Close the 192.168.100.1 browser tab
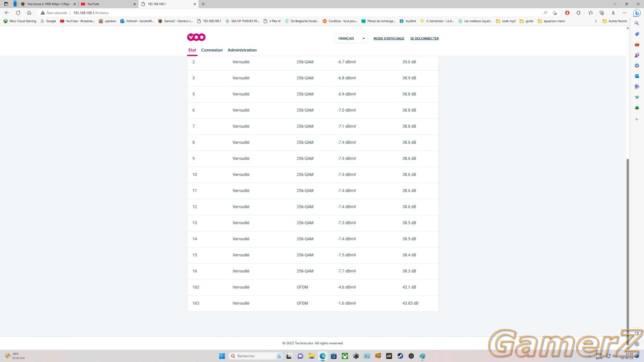 [194, 4]
